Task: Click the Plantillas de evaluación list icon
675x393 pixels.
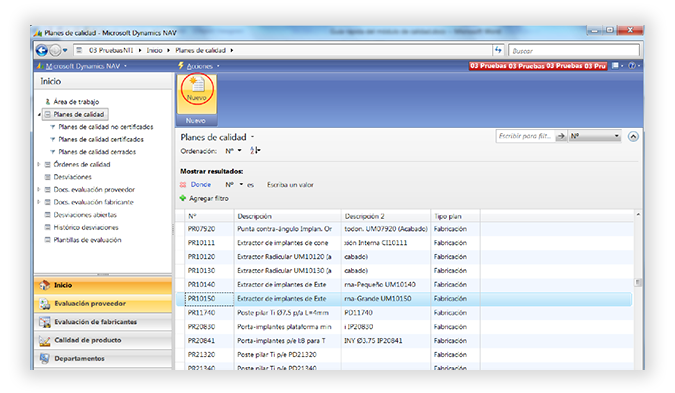Action: tap(48, 240)
